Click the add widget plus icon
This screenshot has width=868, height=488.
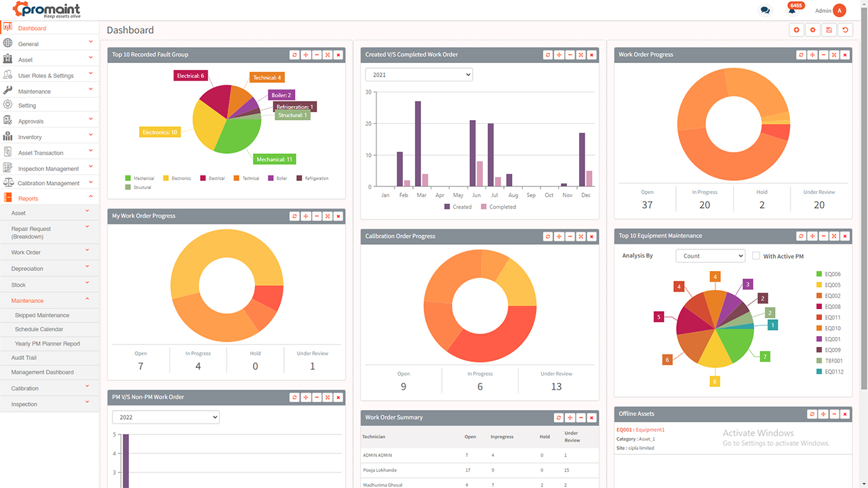(x=796, y=30)
